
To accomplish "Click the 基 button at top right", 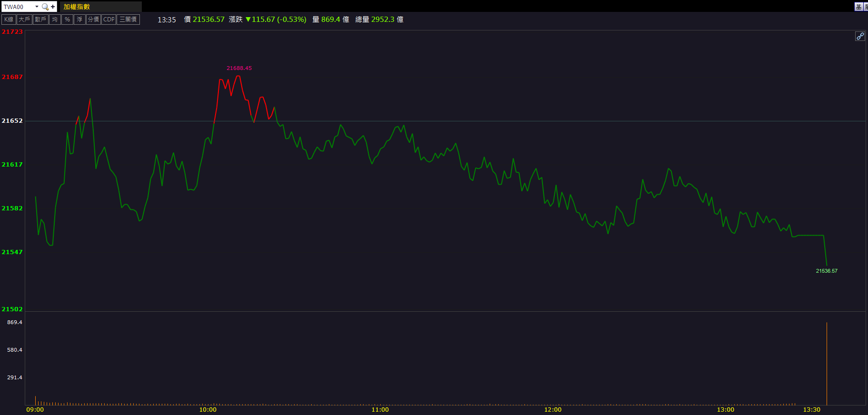I will 858,7.
